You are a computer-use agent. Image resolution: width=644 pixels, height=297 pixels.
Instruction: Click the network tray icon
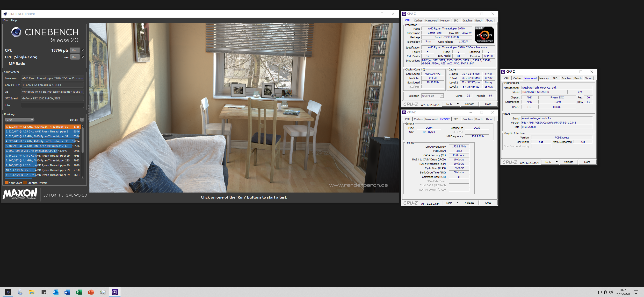pyautogui.click(x=600, y=292)
